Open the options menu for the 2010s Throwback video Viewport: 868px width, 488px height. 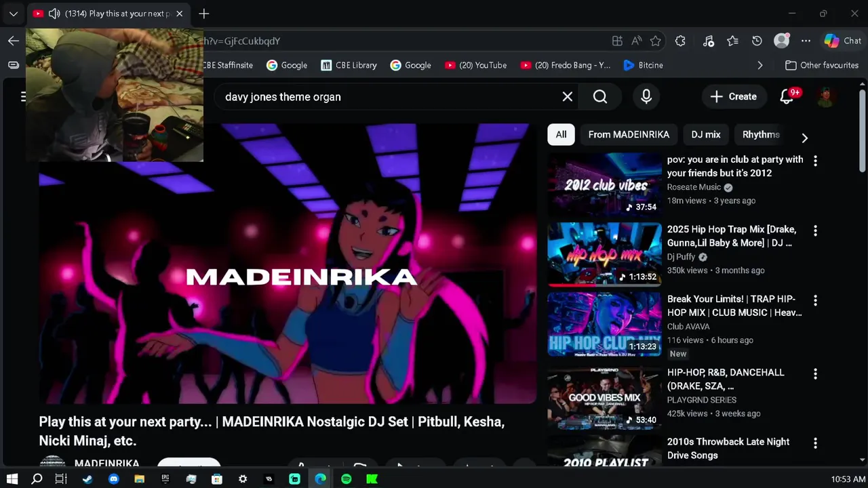(x=815, y=443)
